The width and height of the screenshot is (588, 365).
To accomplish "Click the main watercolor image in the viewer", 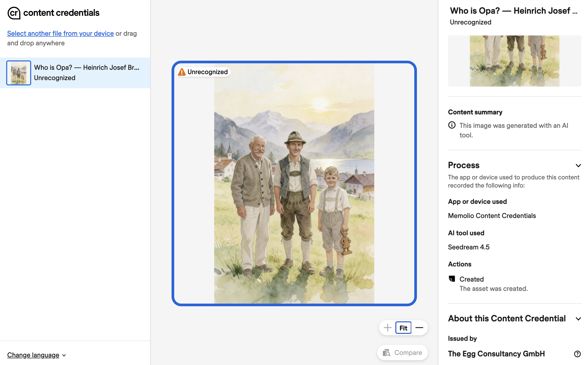I will click(x=294, y=183).
